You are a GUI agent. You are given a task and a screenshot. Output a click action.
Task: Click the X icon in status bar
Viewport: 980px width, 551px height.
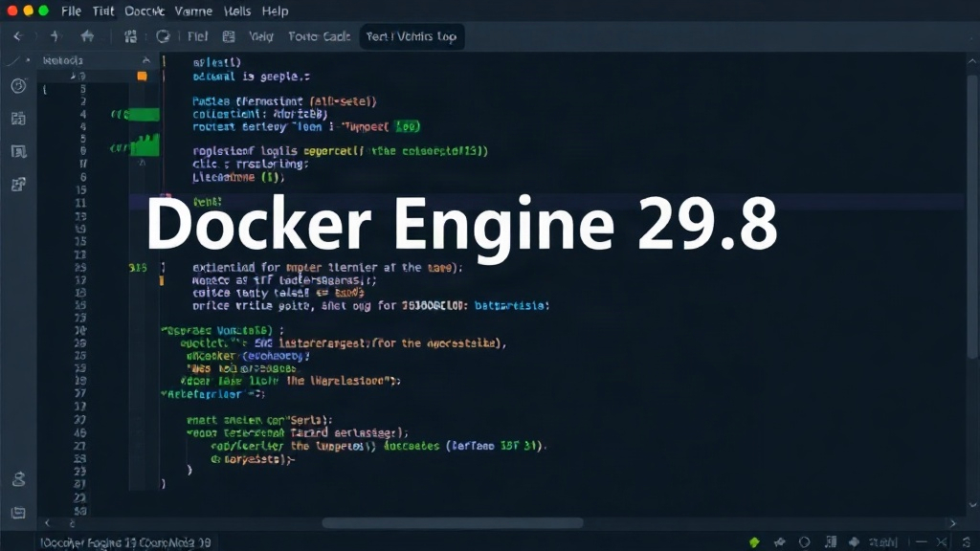pos(942,542)
